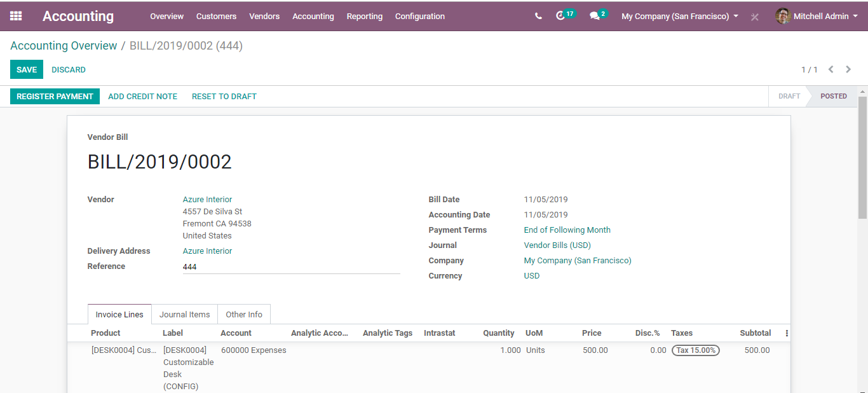Open the Azure Interior vendor link
The height and width of the screenshot is (393, 868).
pyautogui.click(x=207, y=200)
